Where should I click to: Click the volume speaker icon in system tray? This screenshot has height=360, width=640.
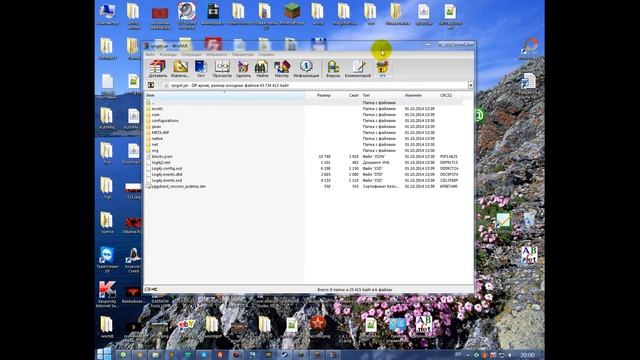(x=510, y=355)
